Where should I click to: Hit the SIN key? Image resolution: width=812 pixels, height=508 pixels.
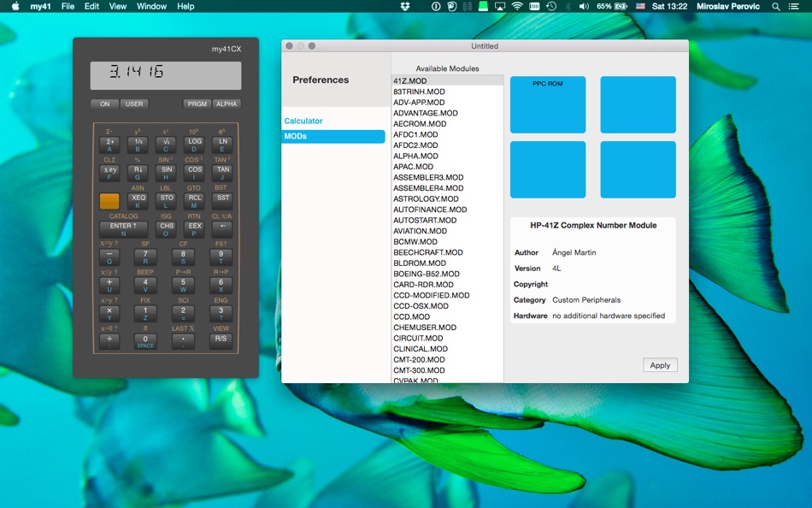click(166, 173)
